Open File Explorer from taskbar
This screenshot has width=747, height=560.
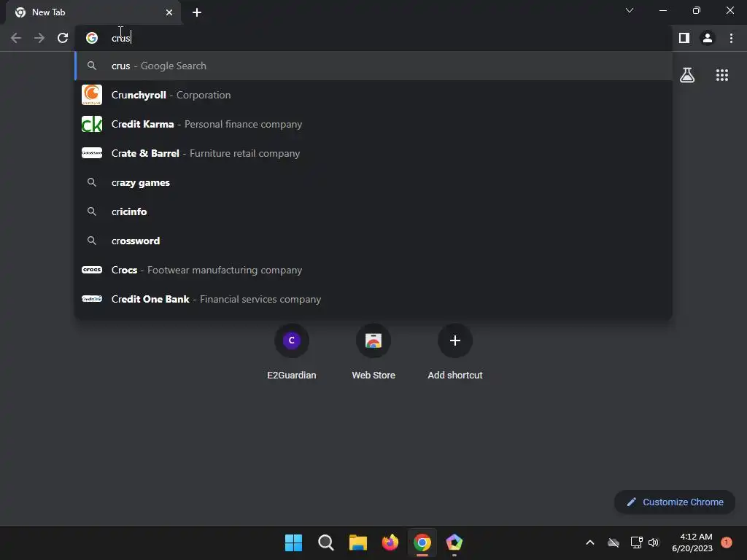coord(357,542)
